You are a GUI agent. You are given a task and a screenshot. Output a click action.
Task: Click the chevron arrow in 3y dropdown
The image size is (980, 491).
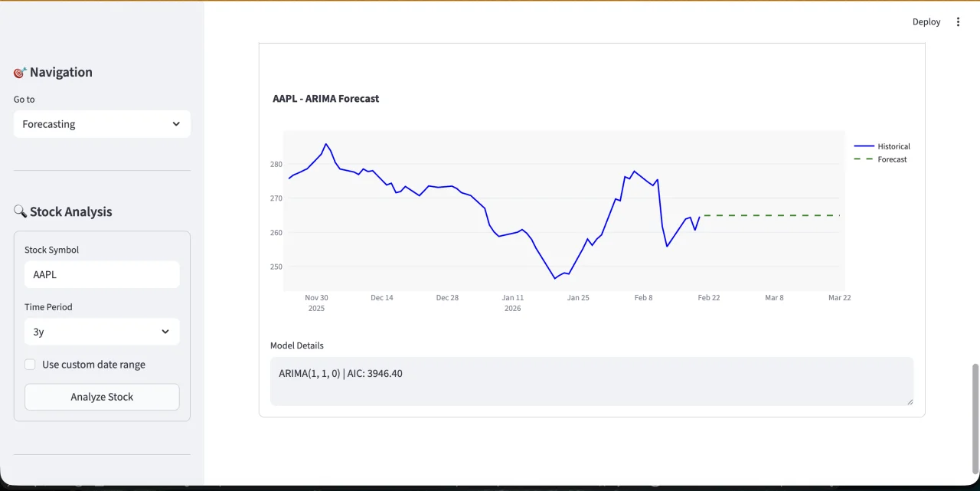click(165, 332)
